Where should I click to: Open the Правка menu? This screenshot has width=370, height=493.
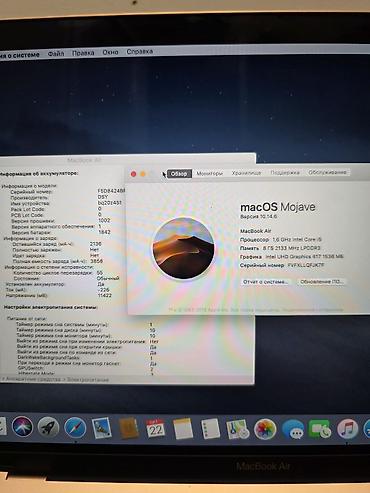click(x=83, y=53)
